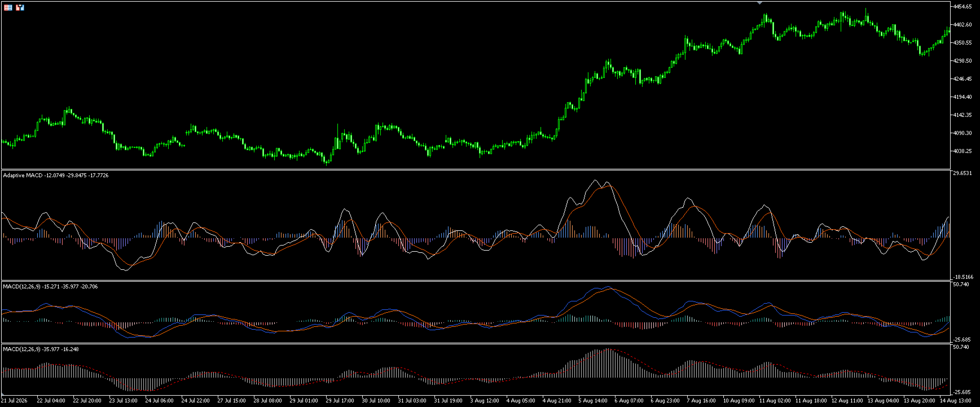This screenshot has width=980, height=407.
Task: Click the 31 Jul 03:00 time label
Action: 412,401
